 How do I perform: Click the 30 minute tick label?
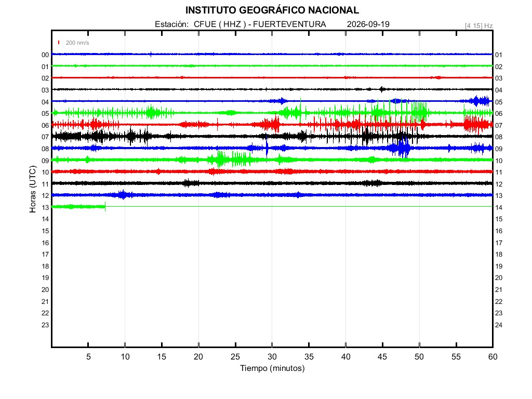click(272, 356)
